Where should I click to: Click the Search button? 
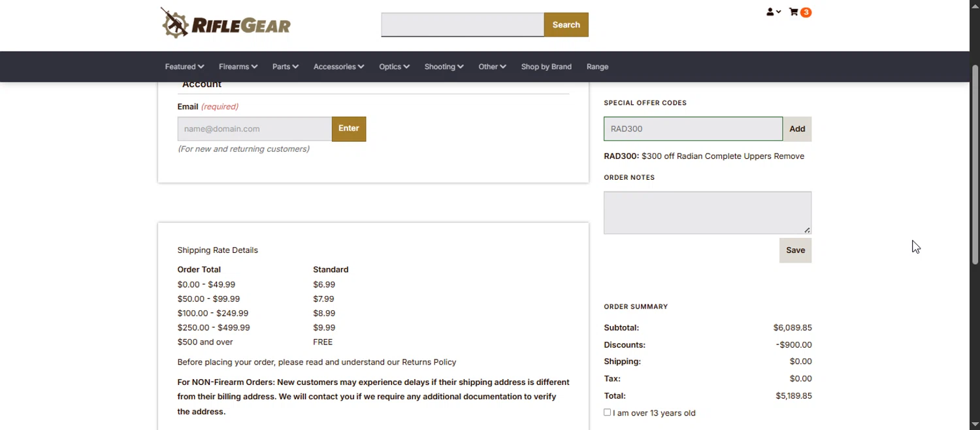click(x=566, y=25)
